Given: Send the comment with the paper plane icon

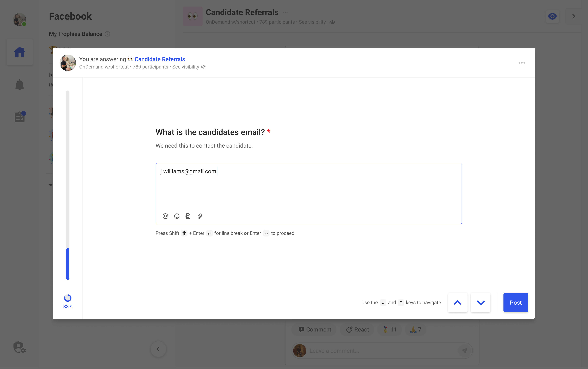Looking at the screenshot, I should pyautogui.click(x=465, y=351).
